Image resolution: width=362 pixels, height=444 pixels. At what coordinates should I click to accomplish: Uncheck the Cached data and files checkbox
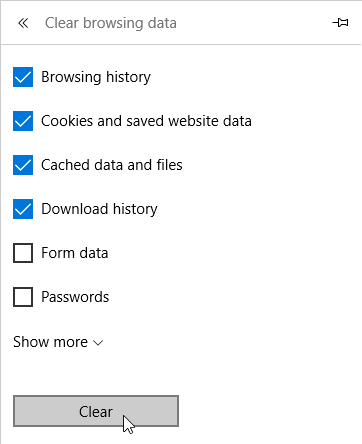[x=23, y=165]
